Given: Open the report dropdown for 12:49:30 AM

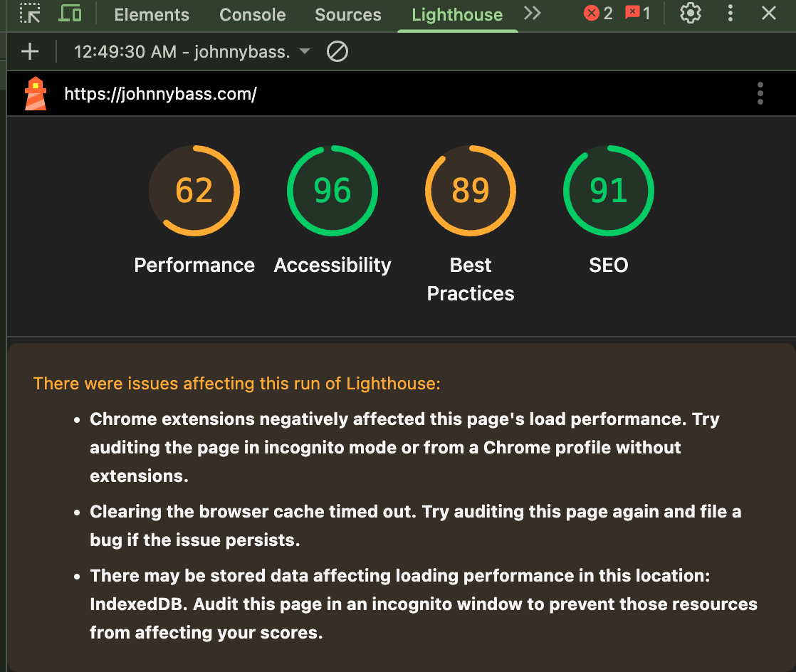Looking at the screenshot, I should (x=192, y=52).
